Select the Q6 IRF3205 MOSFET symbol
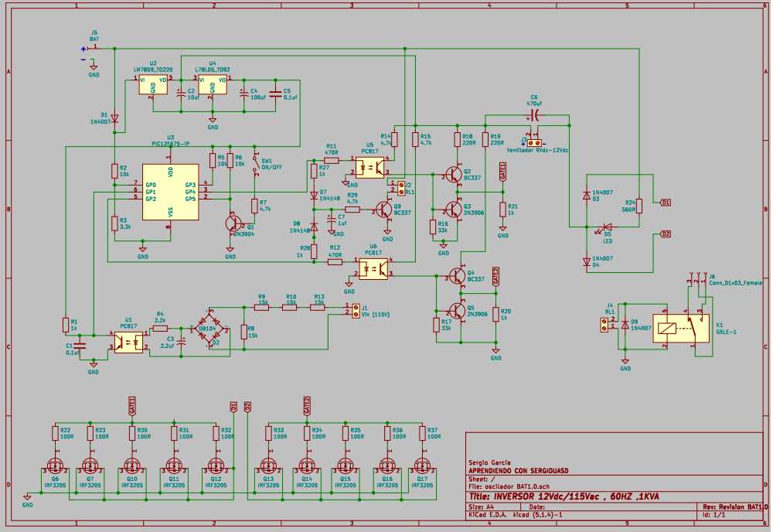 click(x=55, y=465)
